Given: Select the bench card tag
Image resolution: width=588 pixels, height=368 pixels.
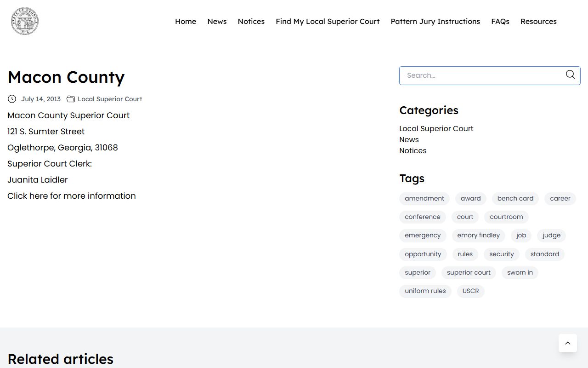Looking at the screenshot, I should point(515,199).
